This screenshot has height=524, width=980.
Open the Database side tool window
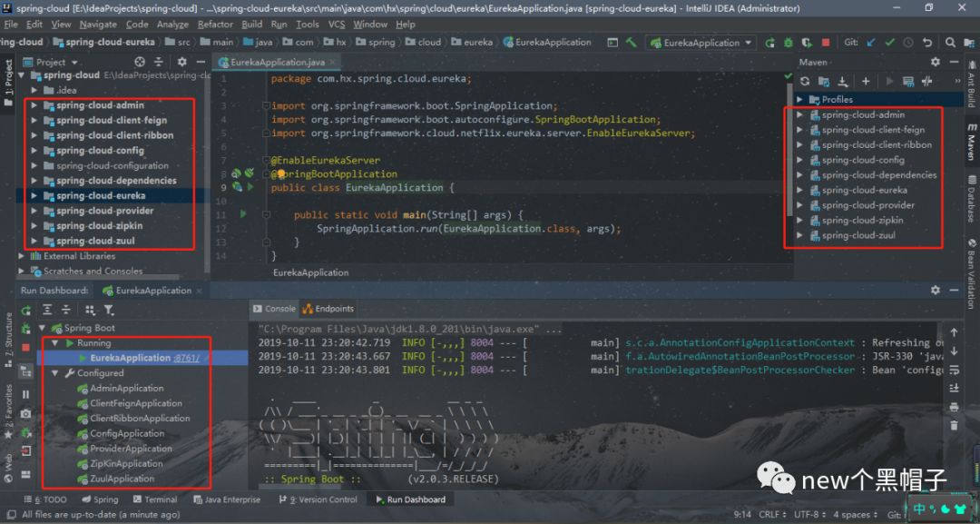coord(972,199)
